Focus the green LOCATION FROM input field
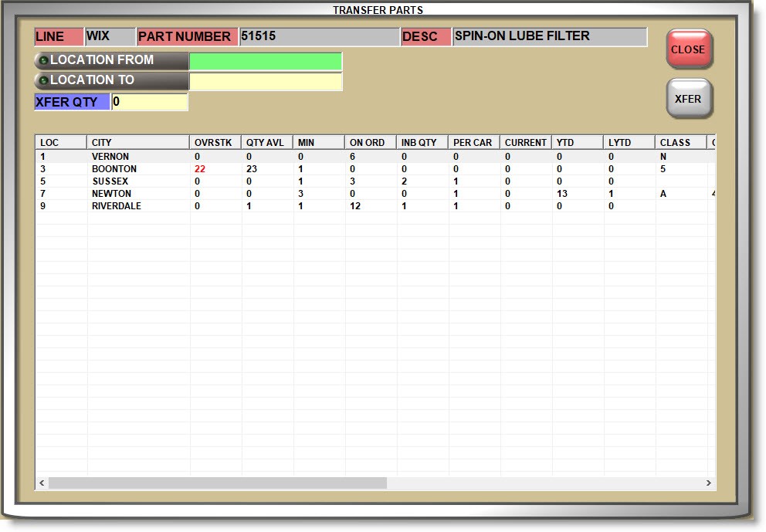The width and height of the screenshot is (766, 532). (x=265, y=61)
